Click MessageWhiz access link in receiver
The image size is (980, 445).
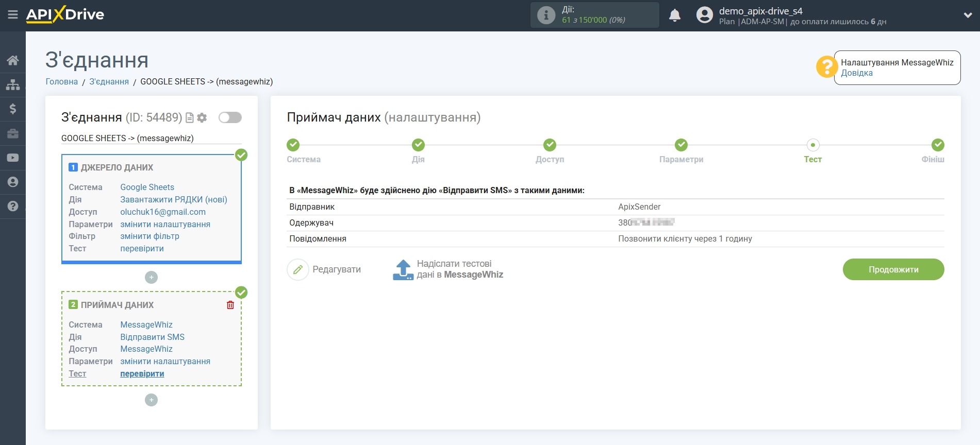click(146, 349)
